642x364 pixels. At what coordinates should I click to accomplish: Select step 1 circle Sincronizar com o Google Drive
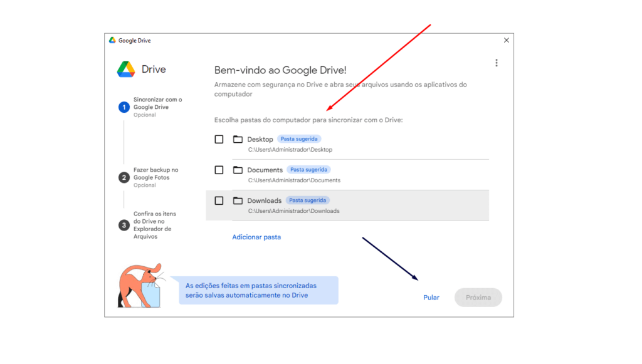124,107
